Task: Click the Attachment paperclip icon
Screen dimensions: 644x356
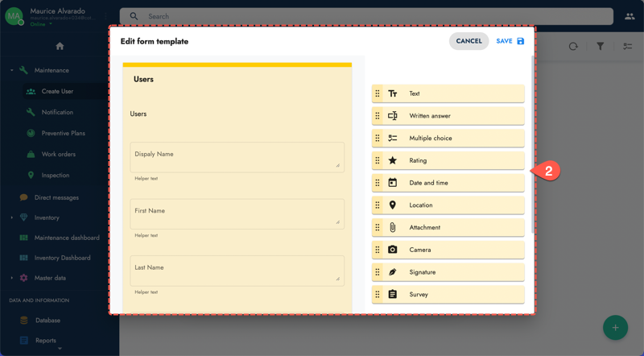Action: [x=393, y=227]
